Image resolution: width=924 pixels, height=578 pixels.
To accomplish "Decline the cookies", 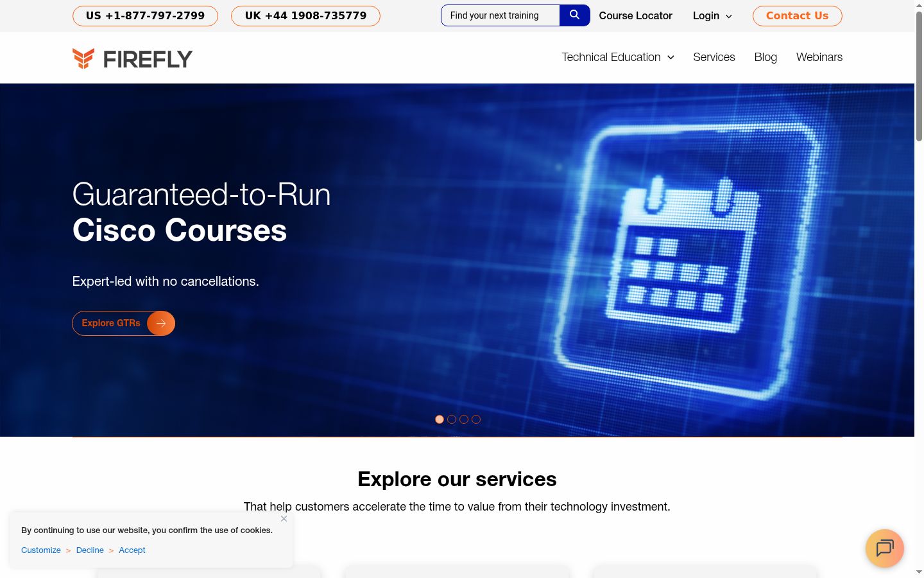I will point(90,550).
